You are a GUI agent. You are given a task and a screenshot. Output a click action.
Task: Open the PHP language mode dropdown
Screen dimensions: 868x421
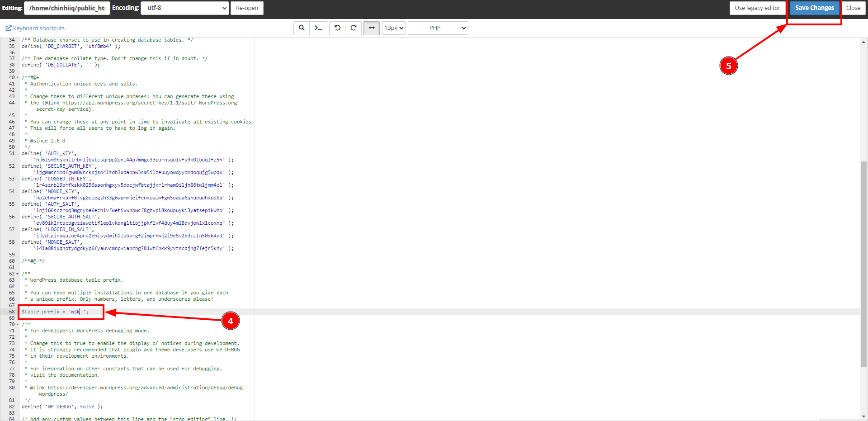coord(438,28)
